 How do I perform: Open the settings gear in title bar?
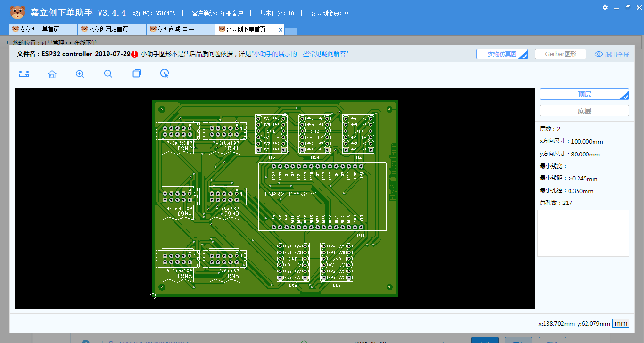coord(605,7)
